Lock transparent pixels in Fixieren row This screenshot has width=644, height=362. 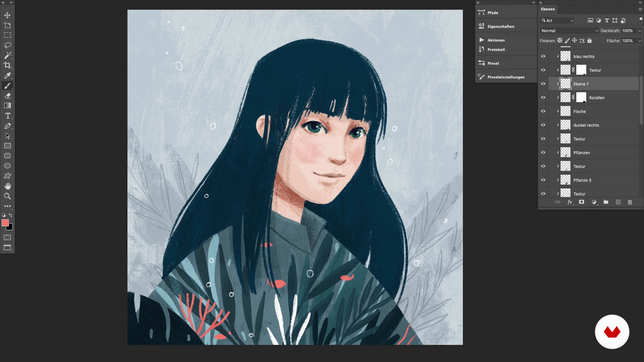(560, 40)
